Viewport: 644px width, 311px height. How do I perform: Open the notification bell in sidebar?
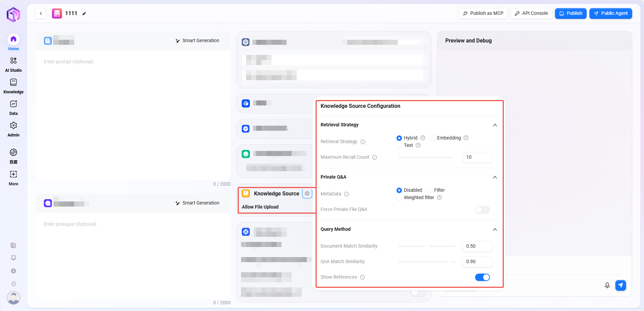(x=13, y=258)
